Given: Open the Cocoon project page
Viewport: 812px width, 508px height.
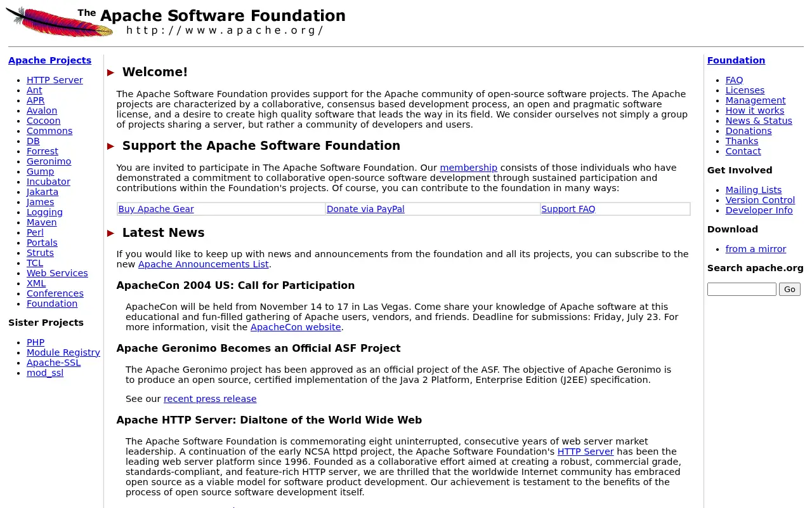Looking at the screenshot, I should tap(44, 121).
